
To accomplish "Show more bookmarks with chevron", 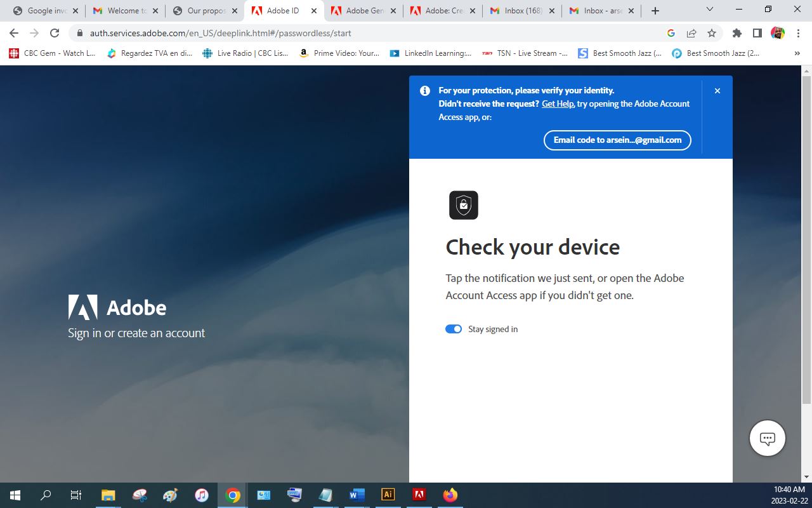I will 797,53.
